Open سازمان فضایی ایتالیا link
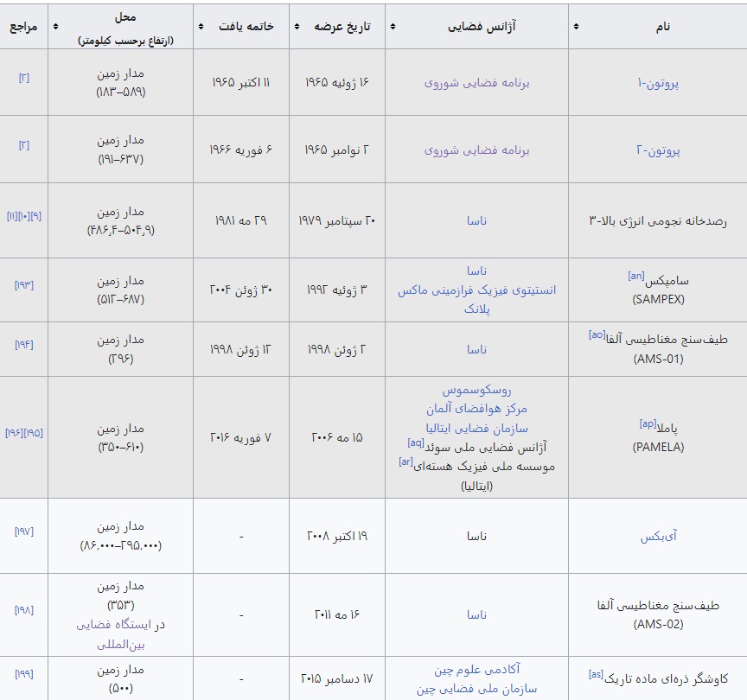 click(x=476, y=428)
